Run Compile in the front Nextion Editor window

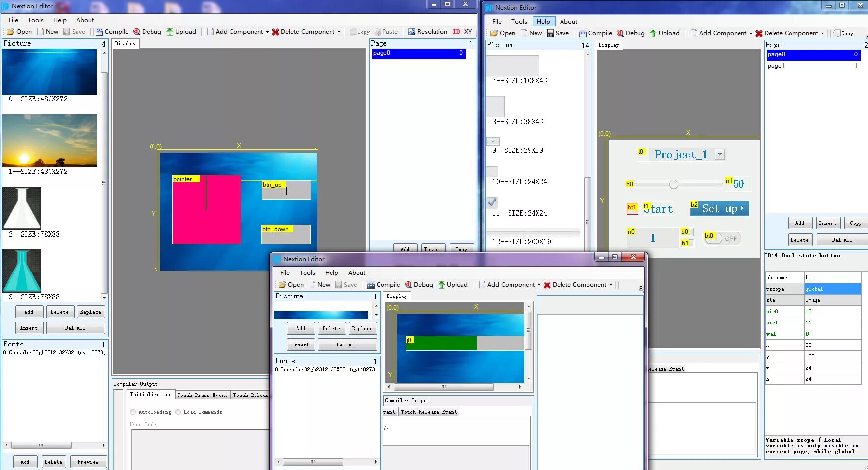(x=383, y=284)
